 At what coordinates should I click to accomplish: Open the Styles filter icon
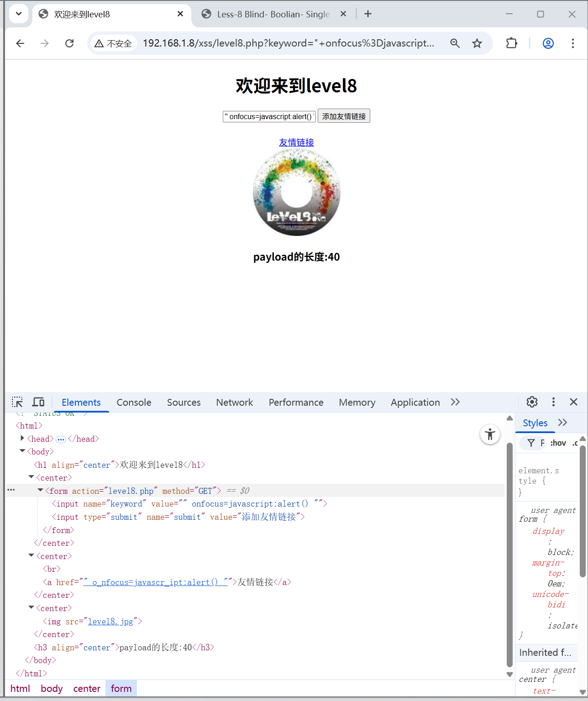pyautogui.click(x=531, y=442)
